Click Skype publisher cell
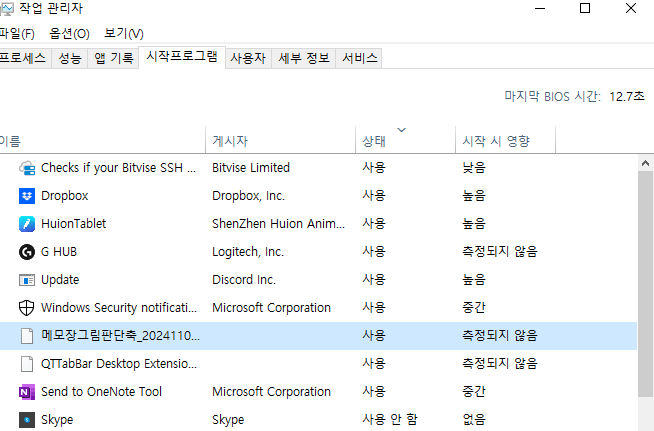654x431 pixels. 228,420
